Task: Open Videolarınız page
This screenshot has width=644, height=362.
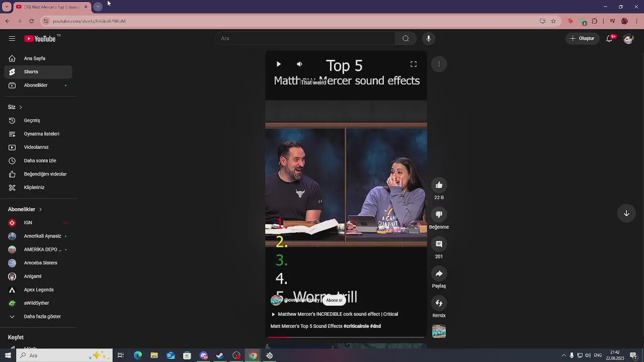Action: click(x=38, y=147)
